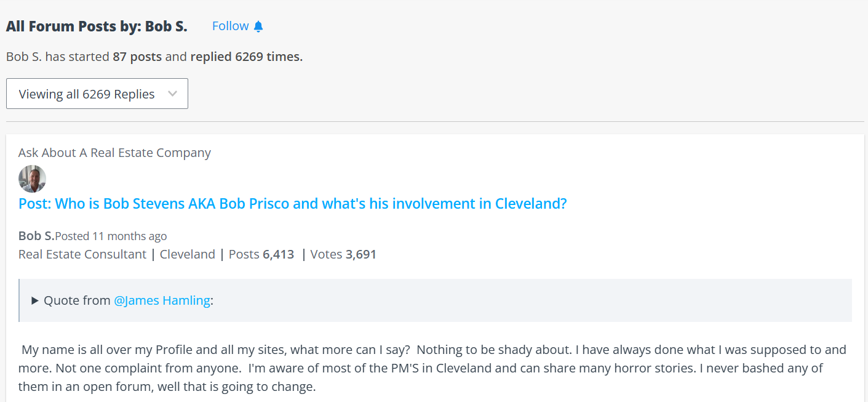Click the notification bell icon beside Follow
This screenshot has height=402, width=868.
[258, 26]
